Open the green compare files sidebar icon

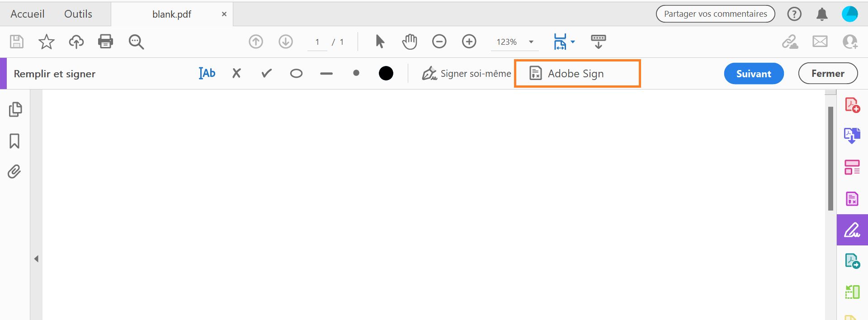pos(852,292)
